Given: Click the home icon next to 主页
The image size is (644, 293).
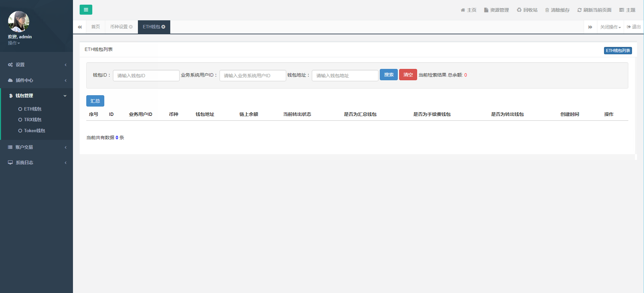Looking at the screenshot, I should [463, 10].
